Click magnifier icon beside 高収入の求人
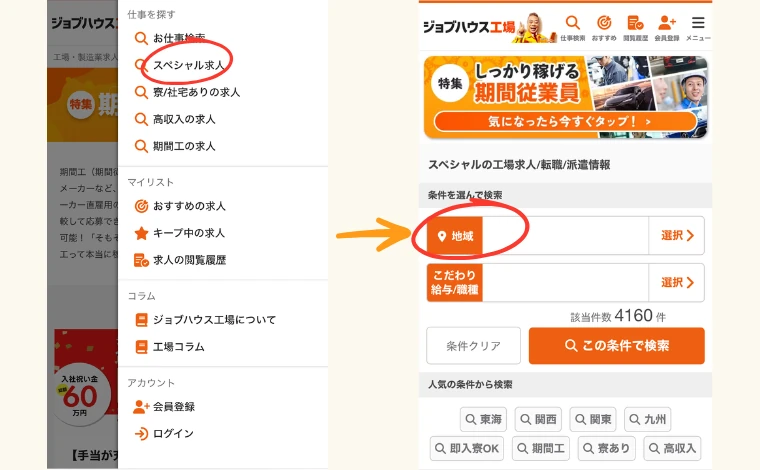Screen dimensions: 760x470 click(141, 119)
